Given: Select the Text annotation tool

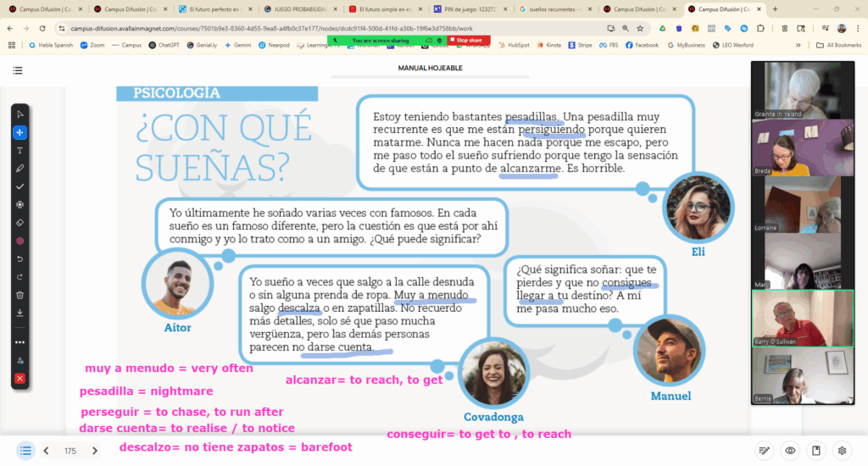Looking at the screenshot, I should point(20,151).
